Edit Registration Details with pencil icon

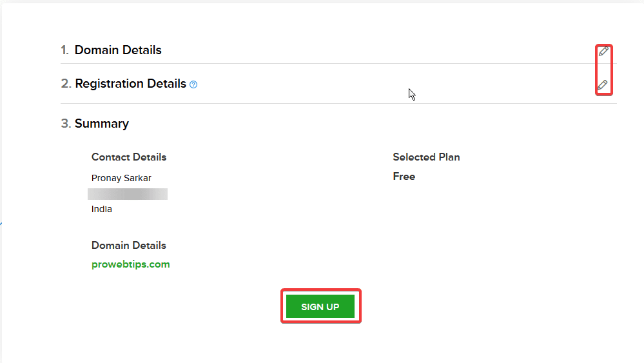tap(603, 85)
